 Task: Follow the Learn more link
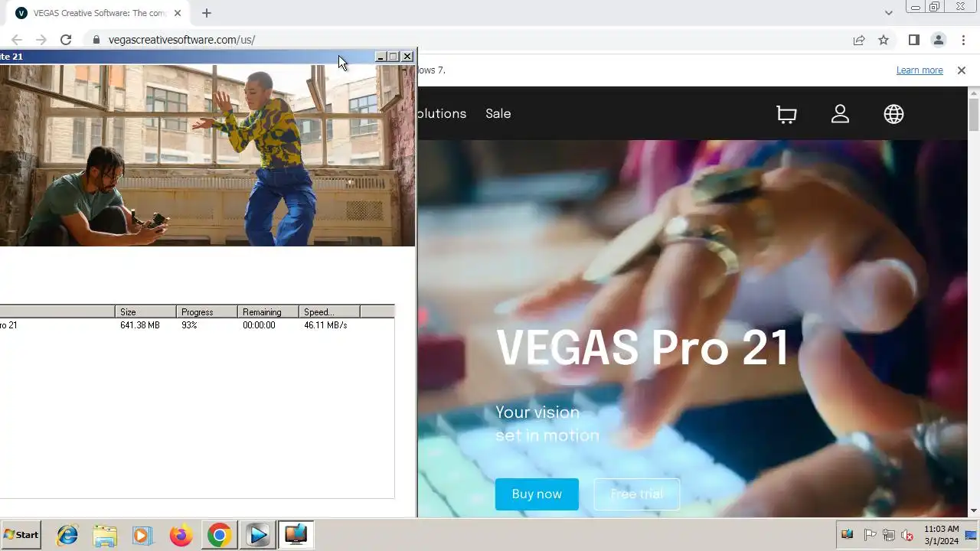pos(920,70)
